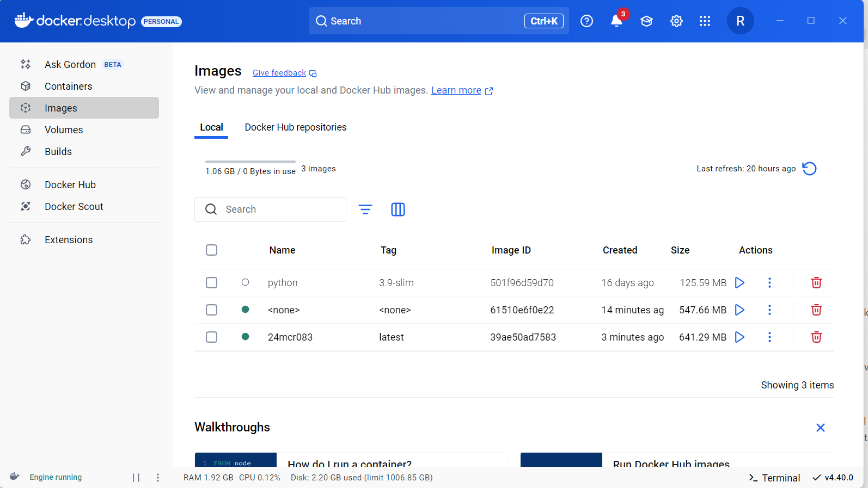Open the Terminal from status bar
This screenshot has width=868, height=488.
[774, 478]
